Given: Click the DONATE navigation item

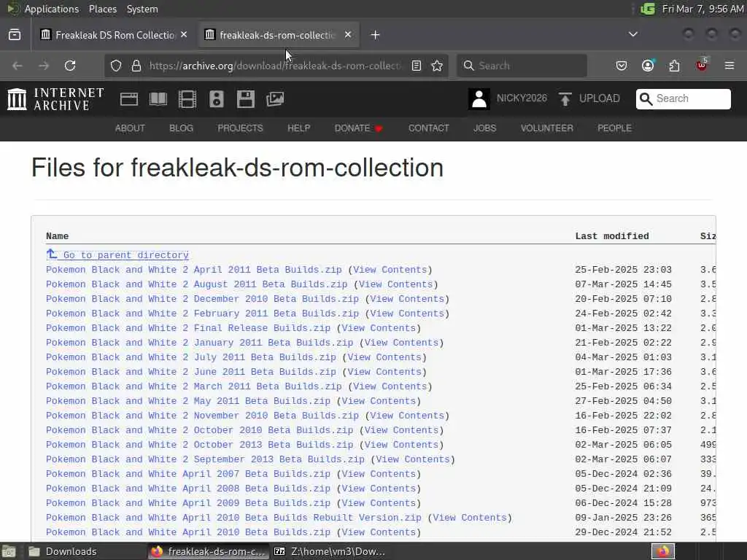Looking at the screenshot, I should click(359, 128).
